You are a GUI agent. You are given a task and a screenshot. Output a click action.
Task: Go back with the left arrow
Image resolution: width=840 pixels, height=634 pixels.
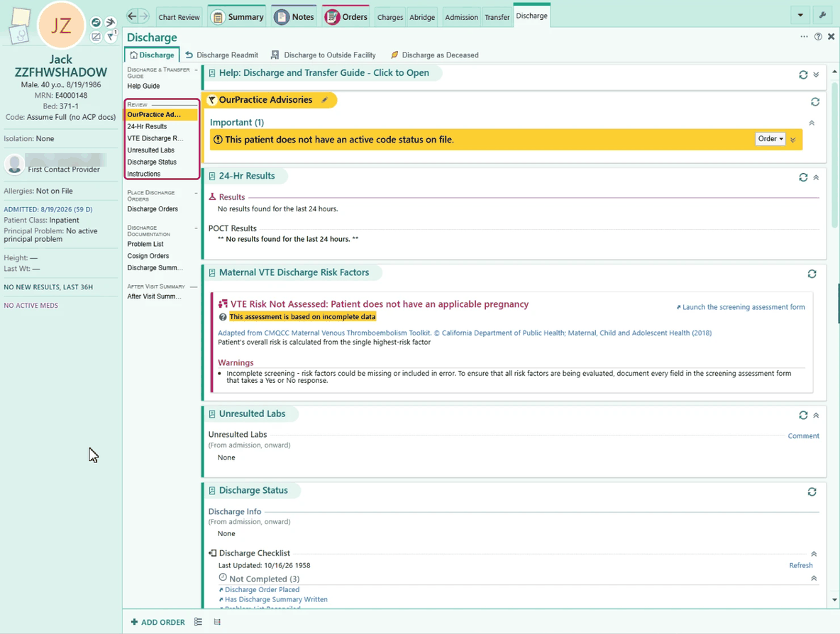(132, 16)
